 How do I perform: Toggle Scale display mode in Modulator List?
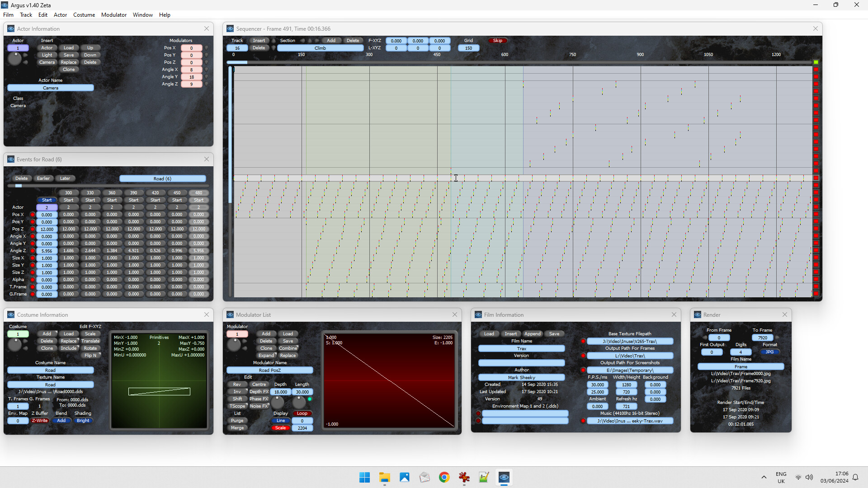pos(281,428)
